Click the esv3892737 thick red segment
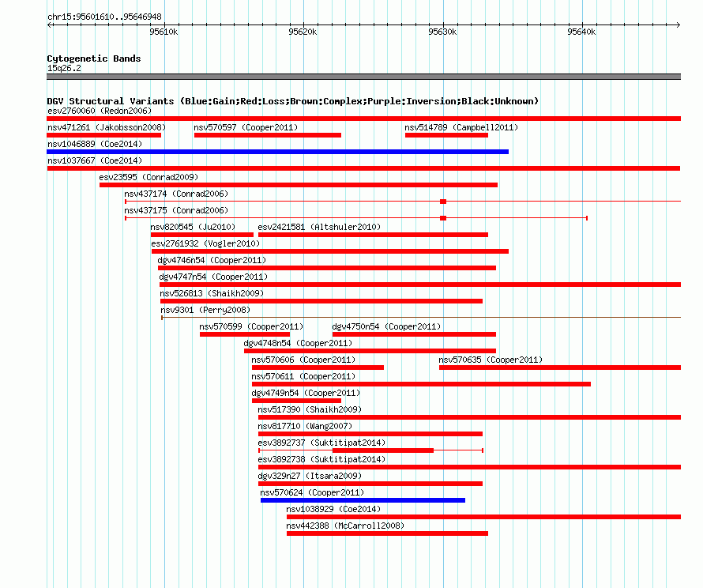The height and width of the screenshot is (588, 703). click(383, 450)
